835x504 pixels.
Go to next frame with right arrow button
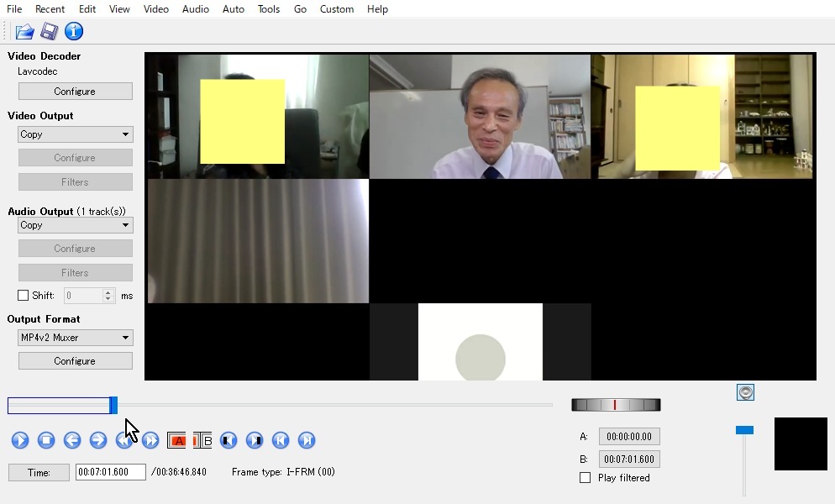(x=98, y=440)
